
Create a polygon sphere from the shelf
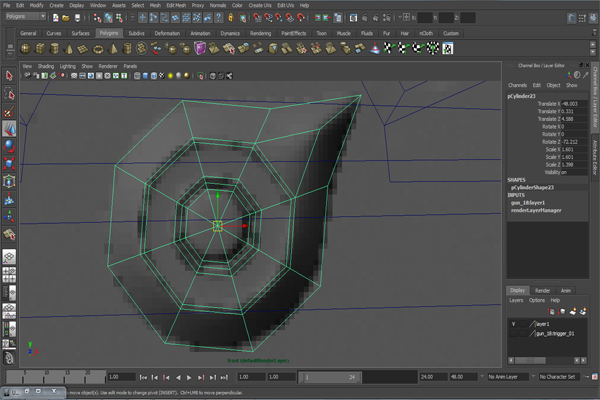[26, 49]
